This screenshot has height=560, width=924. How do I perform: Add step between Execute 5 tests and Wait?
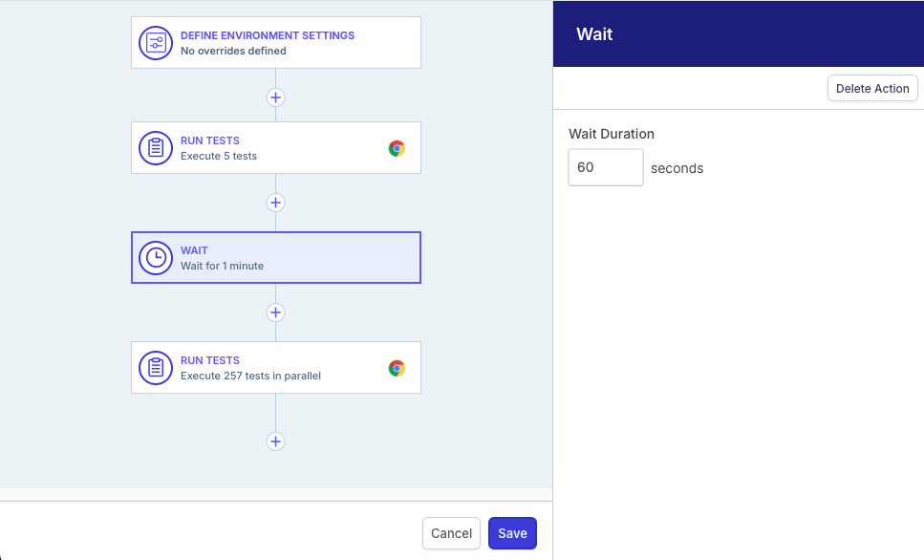click(x=275, y=203)
